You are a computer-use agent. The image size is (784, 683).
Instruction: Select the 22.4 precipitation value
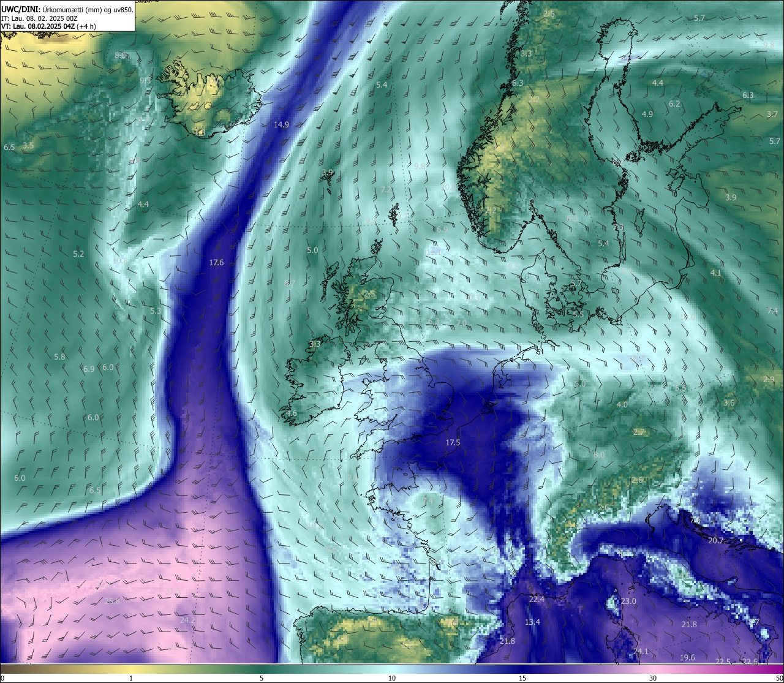pyautogui.click(x=537, y=600)
